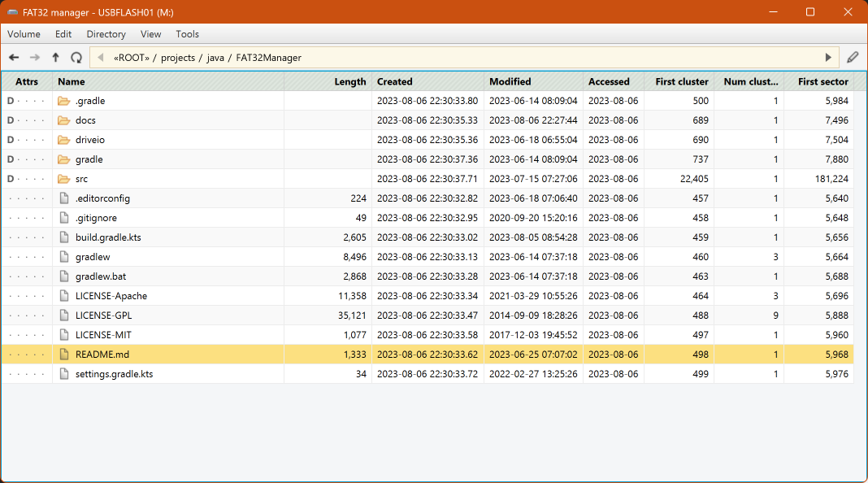Go forward using the right arrow toolbar button
Viewport: 868px width, 483px height.
coord(34,57)
